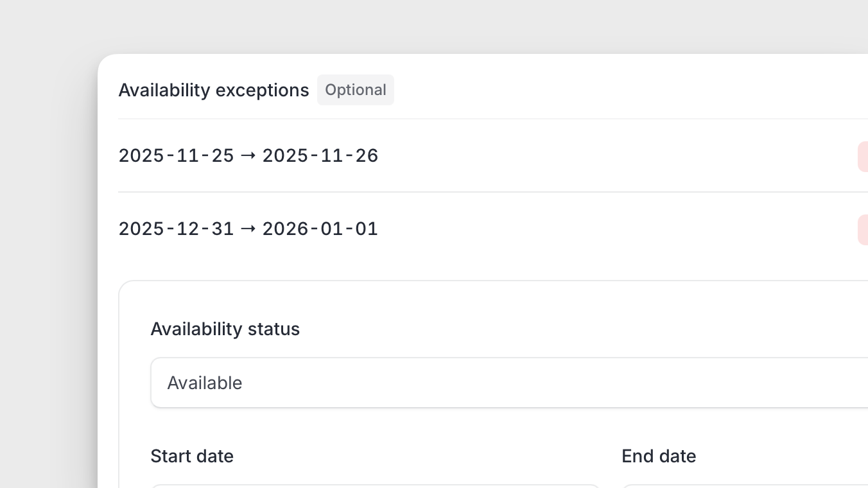Click the arrow between 2025-11-25 and 2025-11-26
Screen dimensions: 868x488
[248, 155]
